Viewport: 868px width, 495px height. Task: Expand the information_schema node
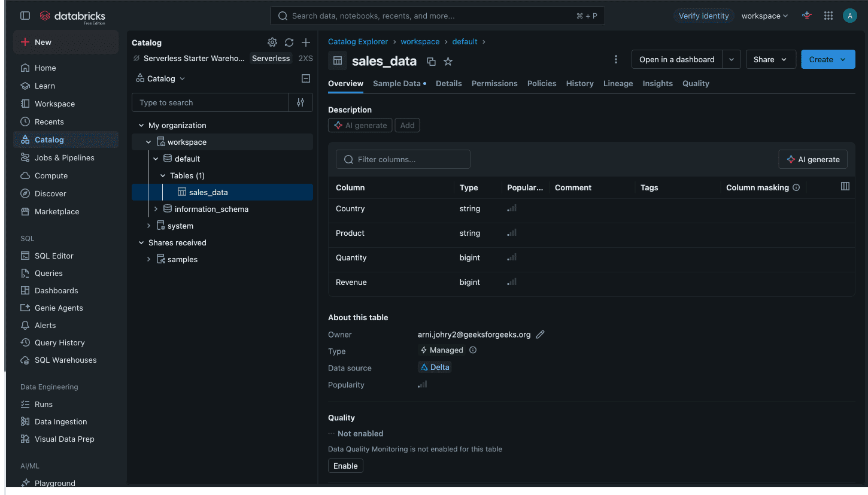click(x=156, y=209)
